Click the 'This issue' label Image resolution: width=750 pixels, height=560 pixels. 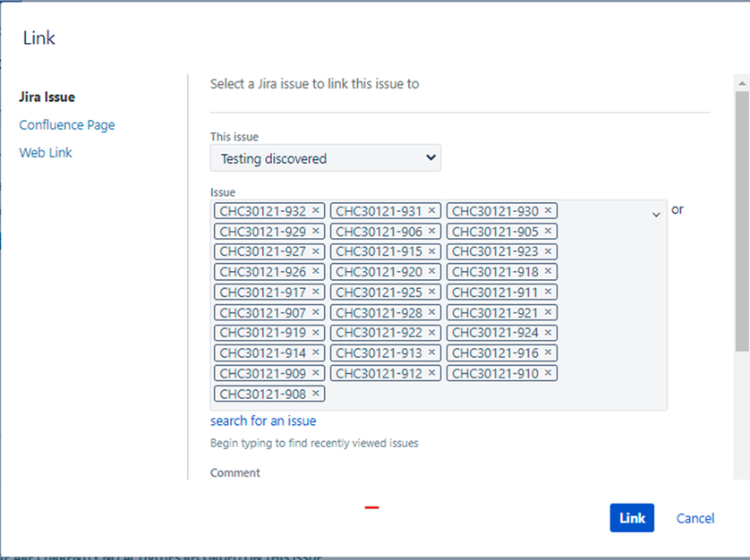point(234,137)
